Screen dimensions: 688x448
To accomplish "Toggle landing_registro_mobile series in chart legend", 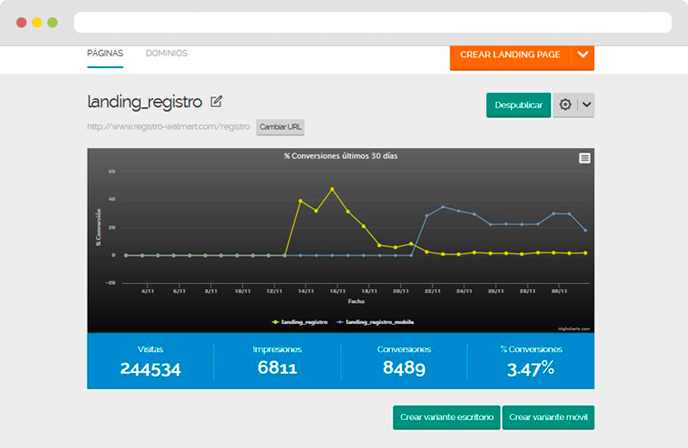I will [x=375, y=322].
